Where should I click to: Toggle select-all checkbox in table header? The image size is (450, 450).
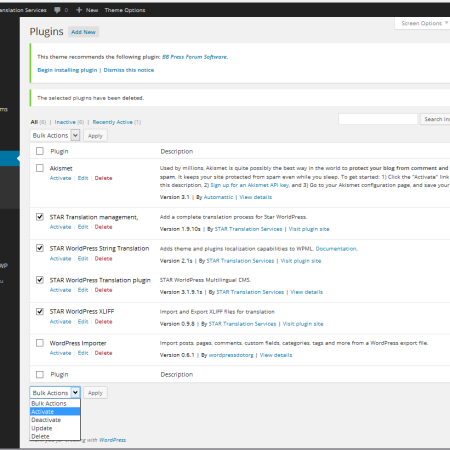pos(40,151)
